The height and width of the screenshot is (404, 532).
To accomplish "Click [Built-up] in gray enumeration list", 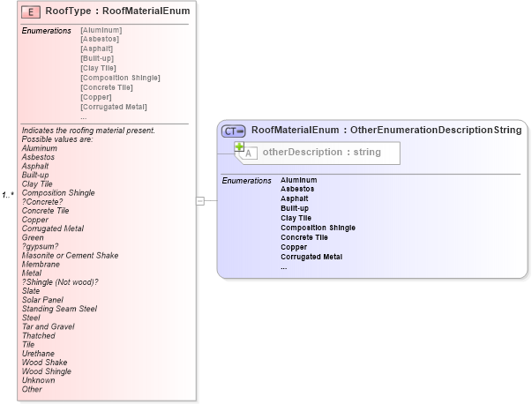I will point(97,58).
